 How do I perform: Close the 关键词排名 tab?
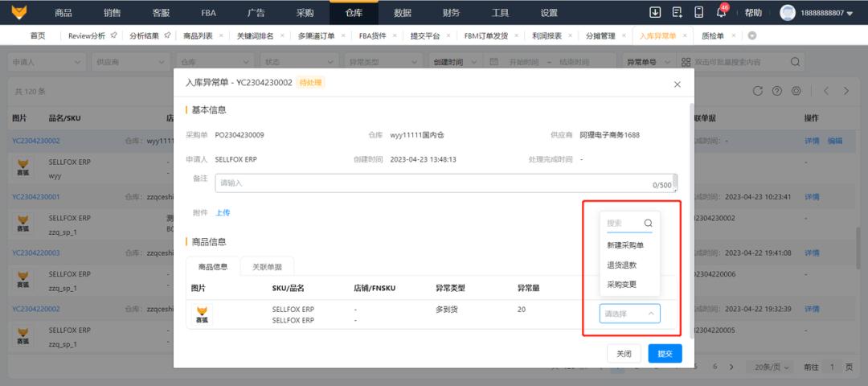[281, 35]
